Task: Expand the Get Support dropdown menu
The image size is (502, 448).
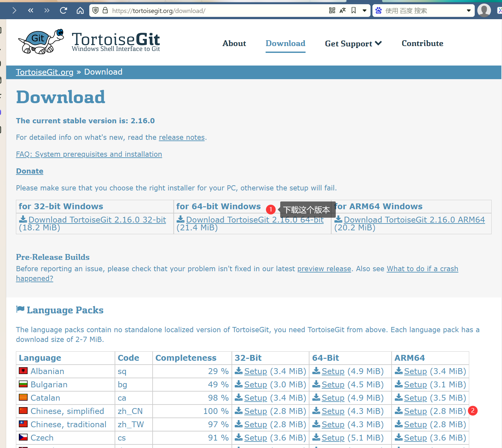Action: [x=353, y=43]
